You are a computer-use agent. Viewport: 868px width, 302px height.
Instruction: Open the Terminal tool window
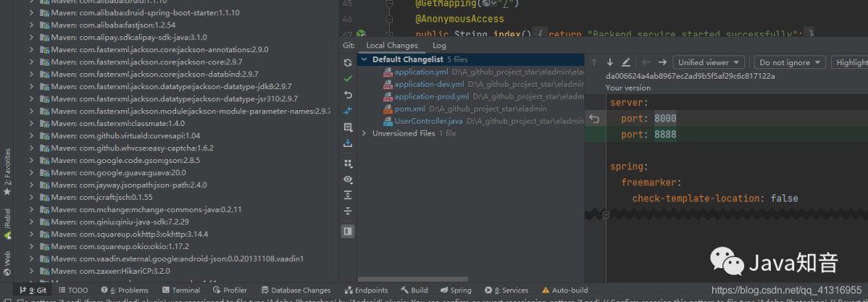pyautogui.click(x=181, y=290)
